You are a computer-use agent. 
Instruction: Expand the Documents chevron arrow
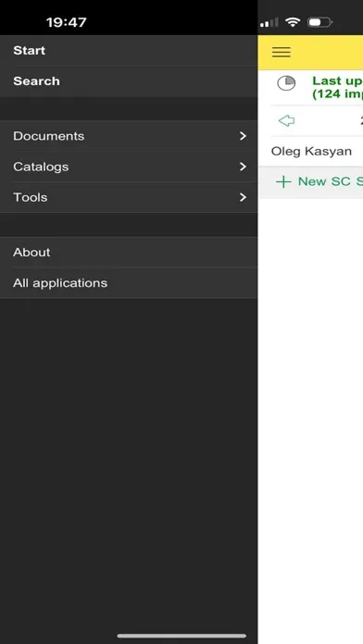click(243, 136)
